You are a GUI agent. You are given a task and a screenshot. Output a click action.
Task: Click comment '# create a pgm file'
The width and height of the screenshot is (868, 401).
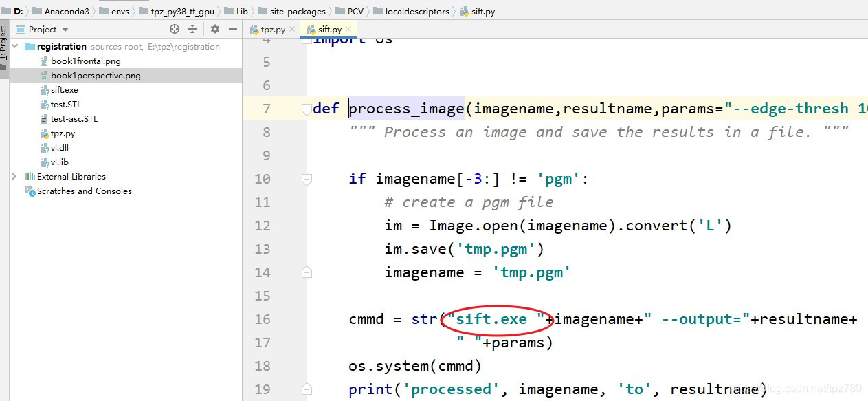coord(469,202)
